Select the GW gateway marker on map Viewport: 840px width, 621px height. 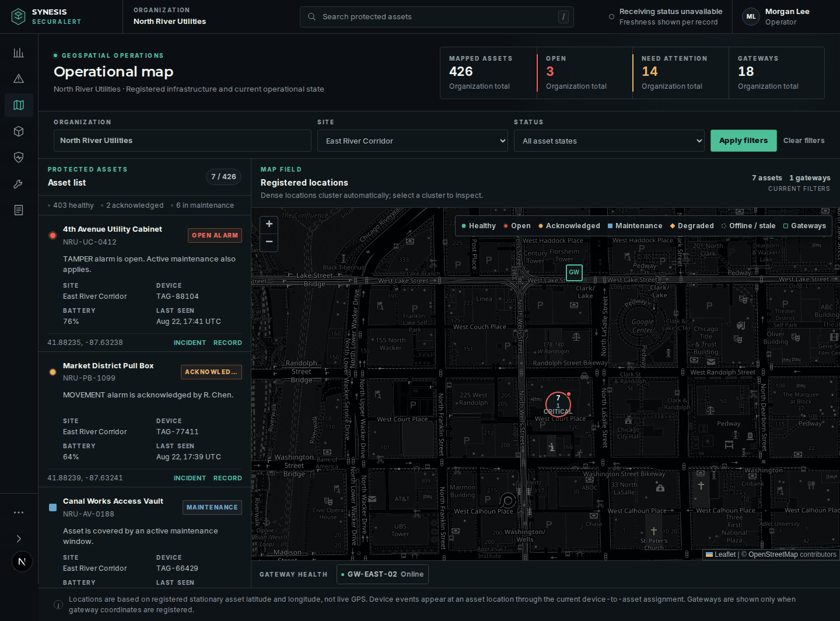click(574, 272)
